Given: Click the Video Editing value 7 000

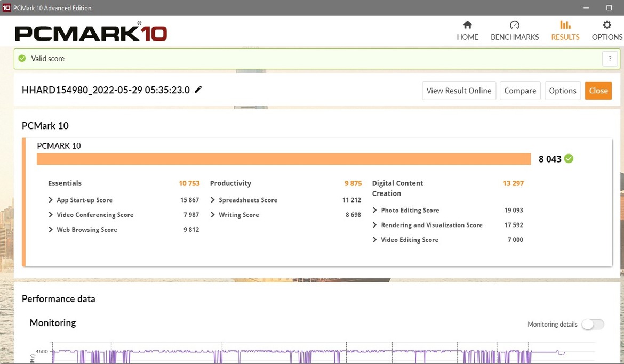Looking at the screenshot, I should 515,239.
